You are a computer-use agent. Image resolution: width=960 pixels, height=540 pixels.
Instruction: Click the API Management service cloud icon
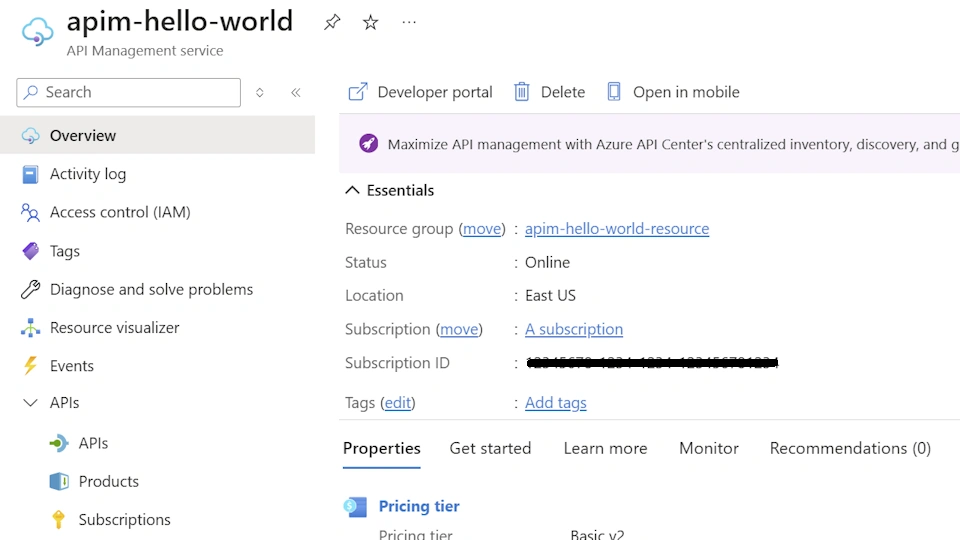coord(37,32)
